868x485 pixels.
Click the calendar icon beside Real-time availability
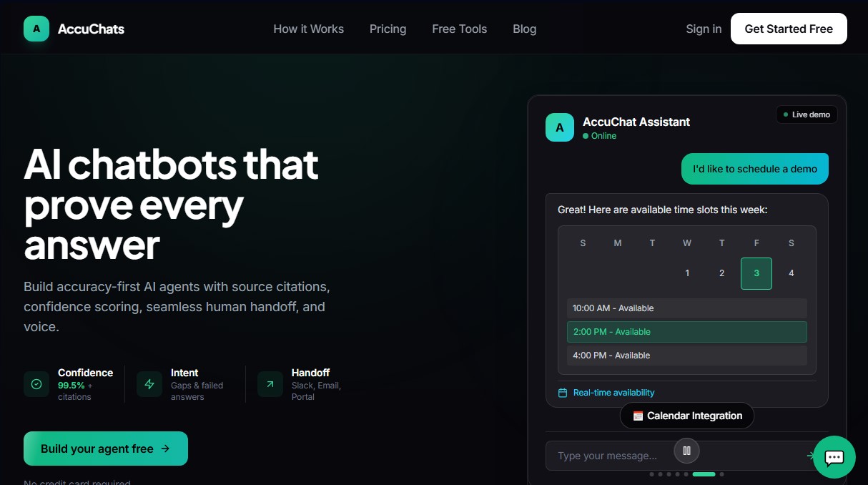(x=563, y=393)
